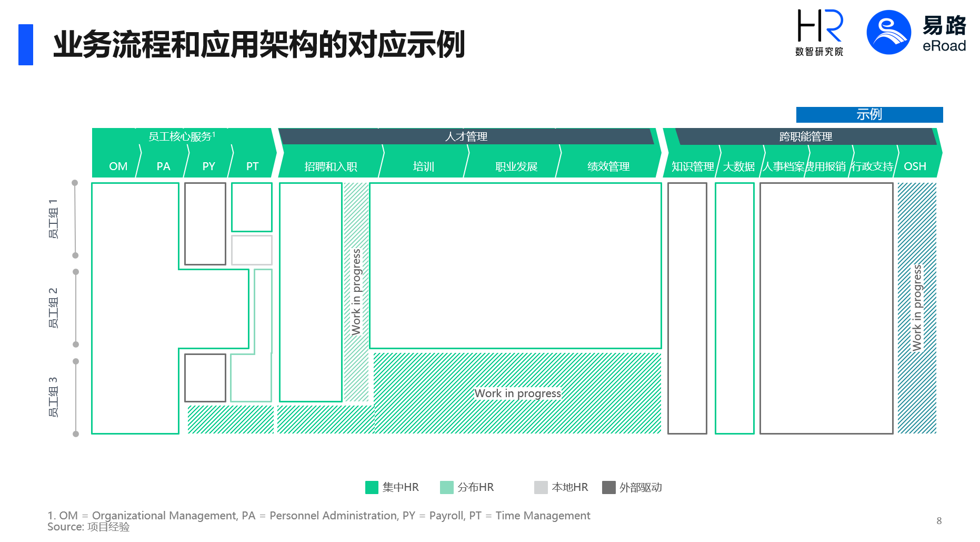Select the 培训 process step

(x=423, y=166)
